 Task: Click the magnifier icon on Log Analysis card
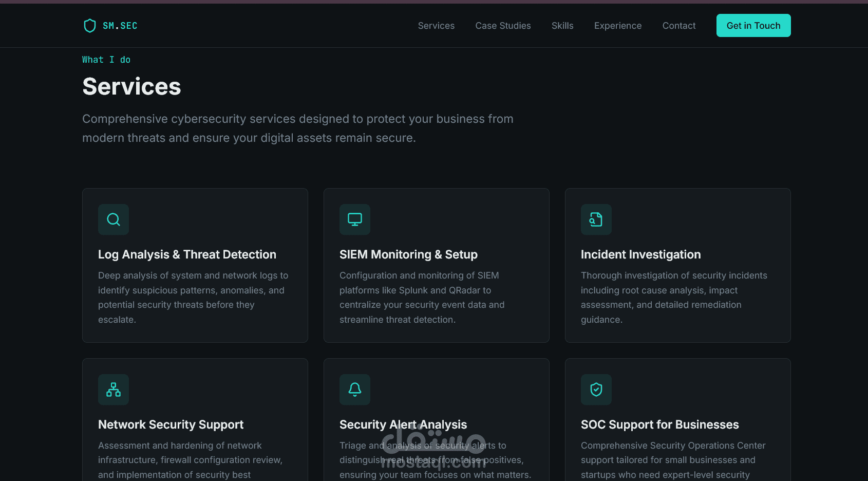click(114, 219)
